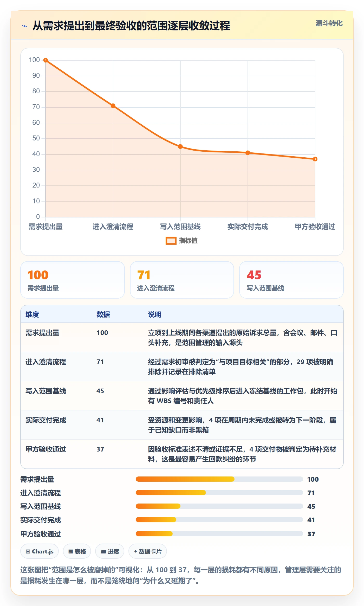Screen dimensions: 364x606
Task: Click the summary paragraph about 范围
Action: pyautogui.click(x=181, y=575)
